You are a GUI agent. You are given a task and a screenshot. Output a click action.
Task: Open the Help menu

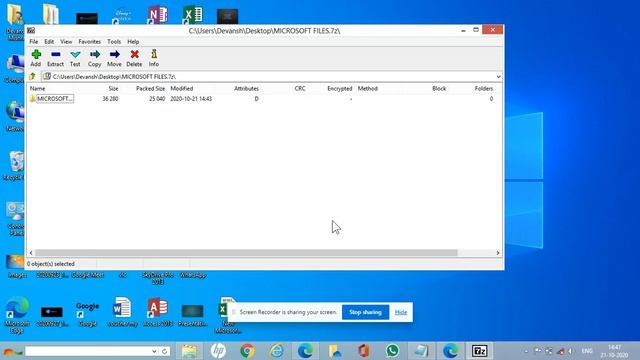[x=133, y=42]
